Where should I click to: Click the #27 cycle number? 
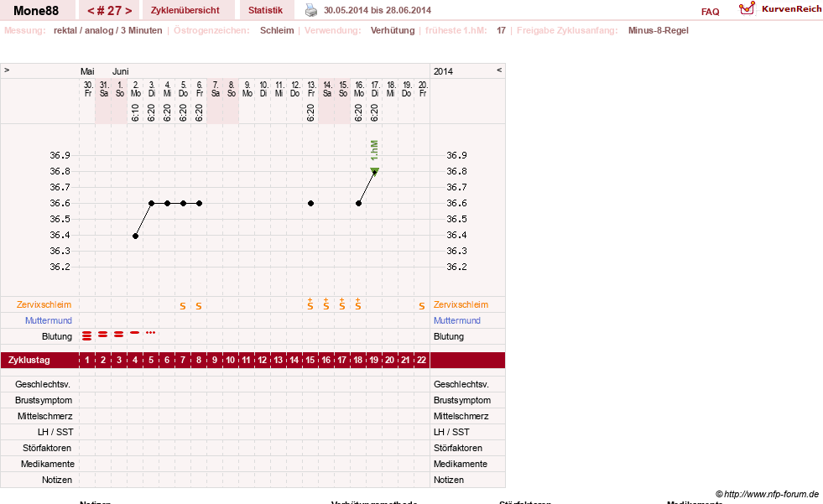point(109,11)
